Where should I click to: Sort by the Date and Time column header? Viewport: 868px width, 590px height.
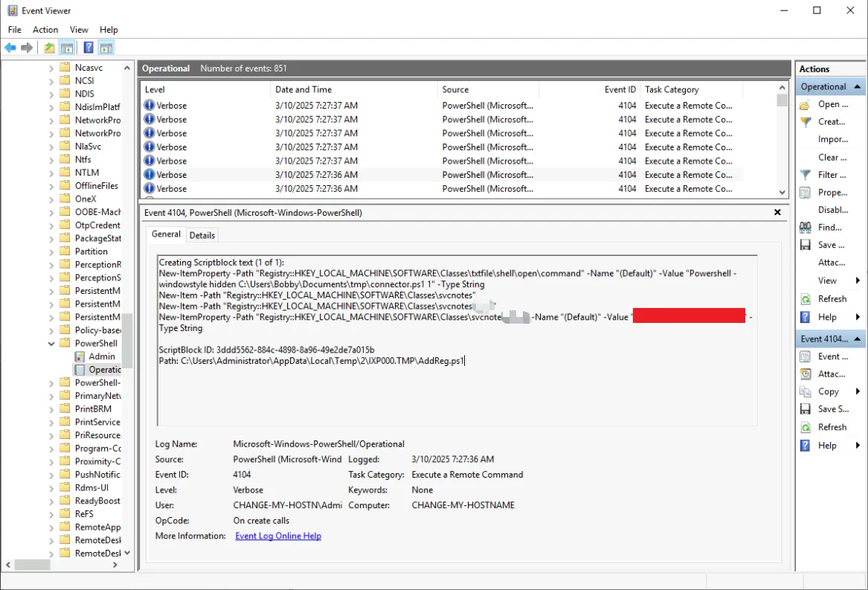point(303,89)
